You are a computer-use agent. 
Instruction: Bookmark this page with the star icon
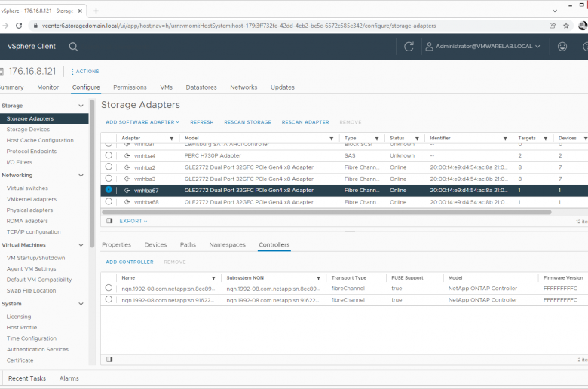(566, 26)
